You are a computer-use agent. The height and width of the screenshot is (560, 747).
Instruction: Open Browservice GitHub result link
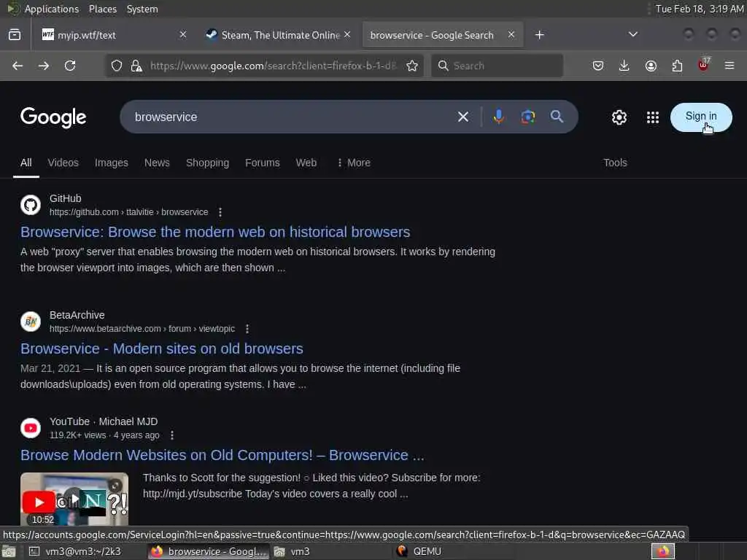tap(215, 232)
